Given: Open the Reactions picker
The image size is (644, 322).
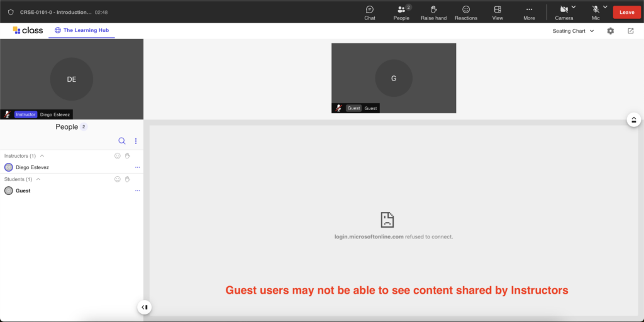Looking at the screenshot, I should tap(466, 13).
